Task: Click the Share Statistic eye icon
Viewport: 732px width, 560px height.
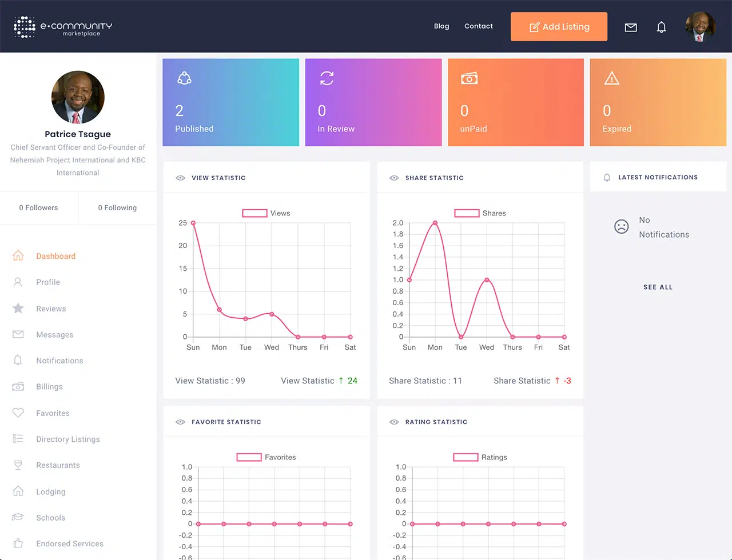Action: (394, 178)
